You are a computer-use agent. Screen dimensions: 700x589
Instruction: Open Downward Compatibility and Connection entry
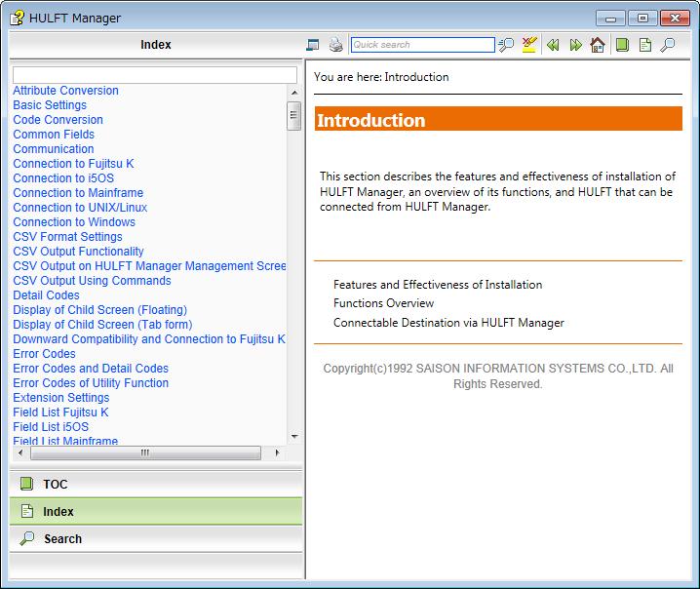pyautogui.click(x=149, y=339)
